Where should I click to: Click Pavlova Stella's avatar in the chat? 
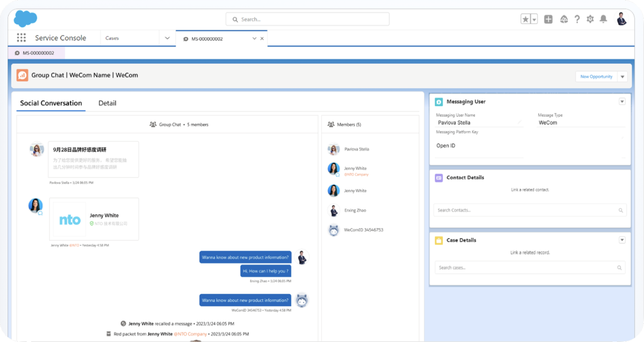point(37,149)
